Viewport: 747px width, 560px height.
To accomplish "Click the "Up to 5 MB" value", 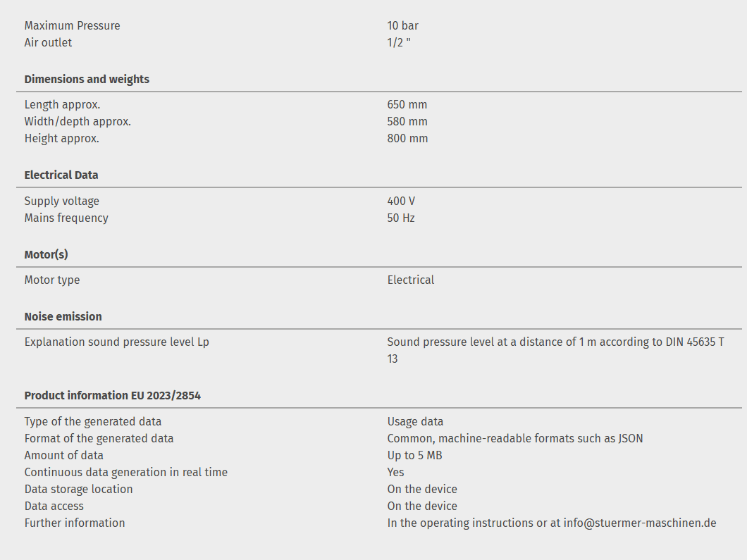I will click(x=414, y=455).
